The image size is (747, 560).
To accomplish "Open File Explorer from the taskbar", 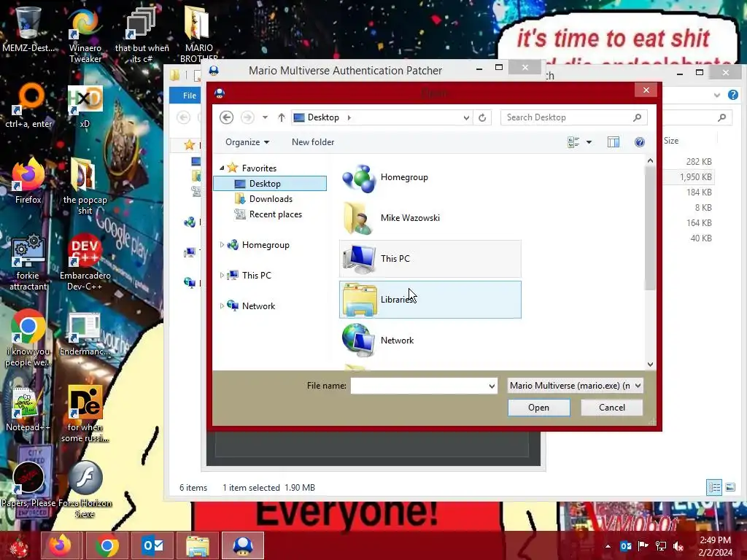I will point(197,545).
